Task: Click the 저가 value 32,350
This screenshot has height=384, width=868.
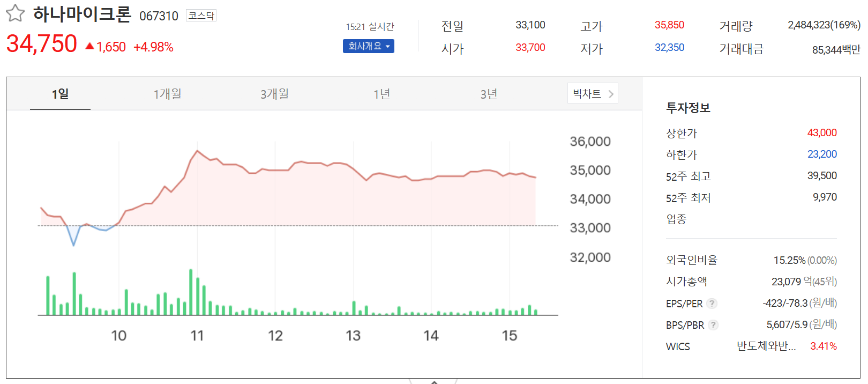Action: point(669,48)
